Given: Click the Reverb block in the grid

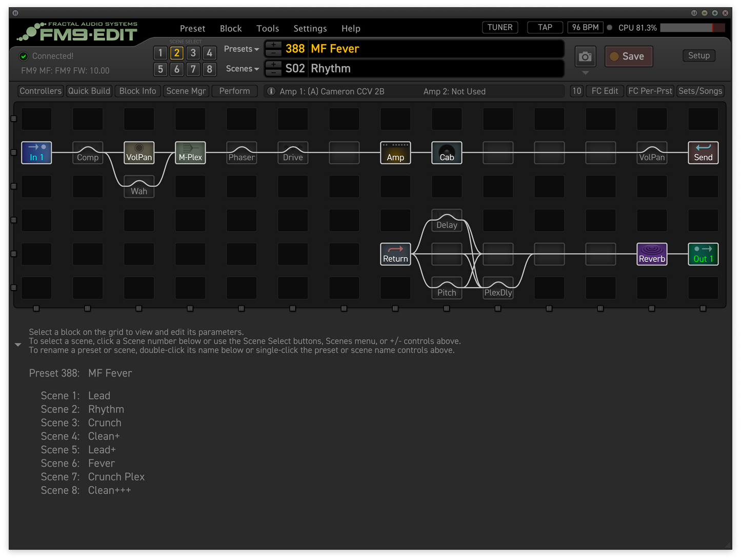Looking at the screenshot, I should click(x=651, y=254).
